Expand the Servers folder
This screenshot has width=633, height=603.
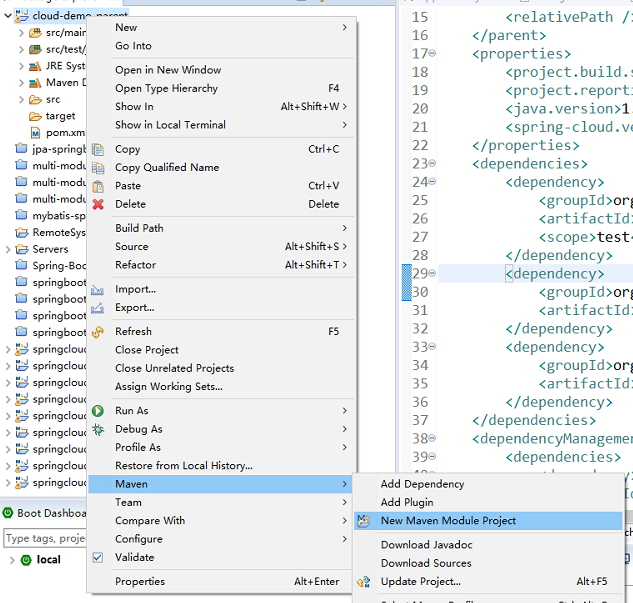tap(7, 249)
